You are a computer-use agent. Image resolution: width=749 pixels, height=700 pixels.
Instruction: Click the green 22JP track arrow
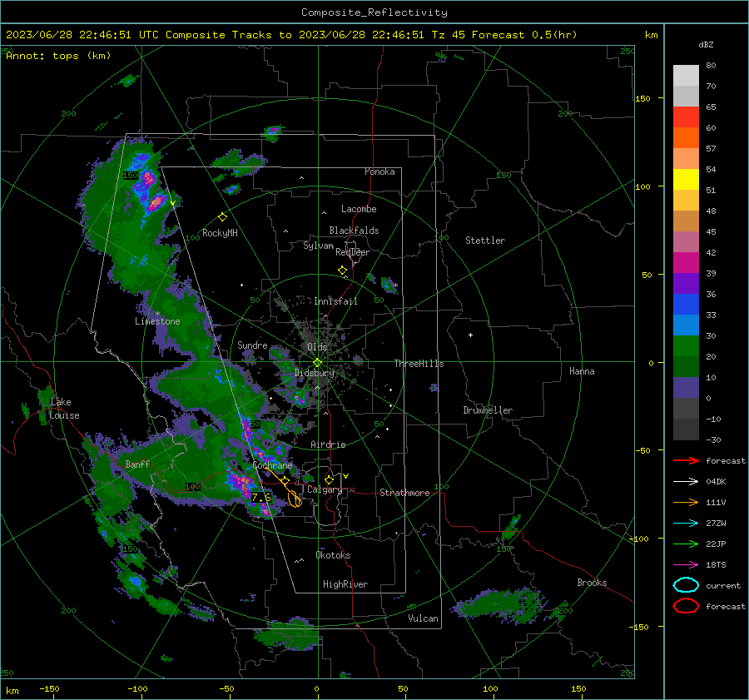click(x=686, y=544)
